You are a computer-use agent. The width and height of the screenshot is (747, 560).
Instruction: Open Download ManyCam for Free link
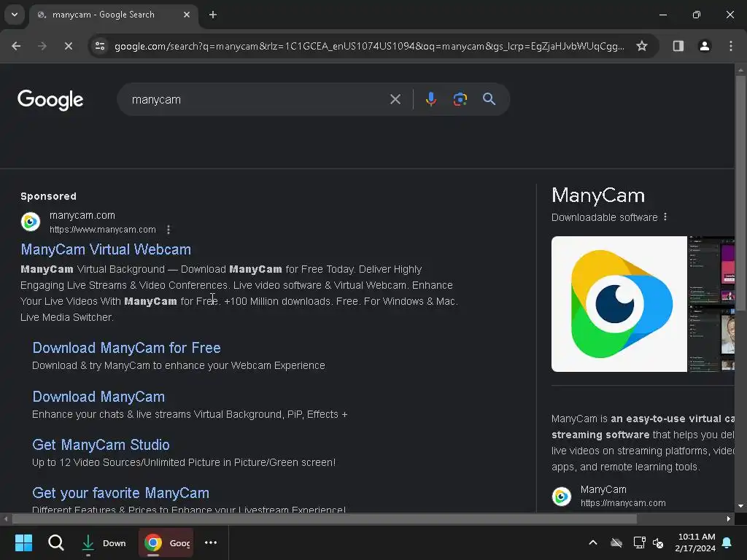(126, 348)
